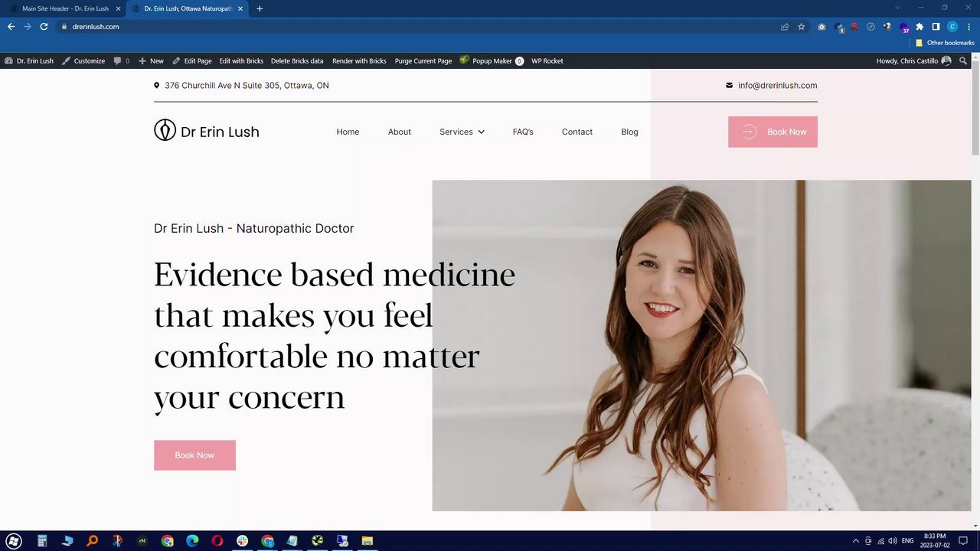Open the New content menu
Screen dimensions: 980x551
[151, 61]
